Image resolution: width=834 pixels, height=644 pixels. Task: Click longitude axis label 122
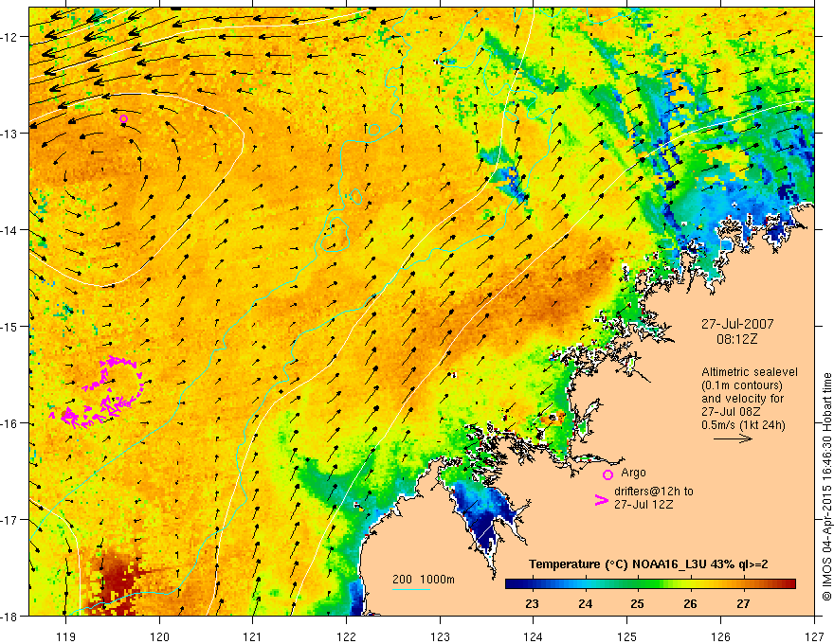click(346, 636)
